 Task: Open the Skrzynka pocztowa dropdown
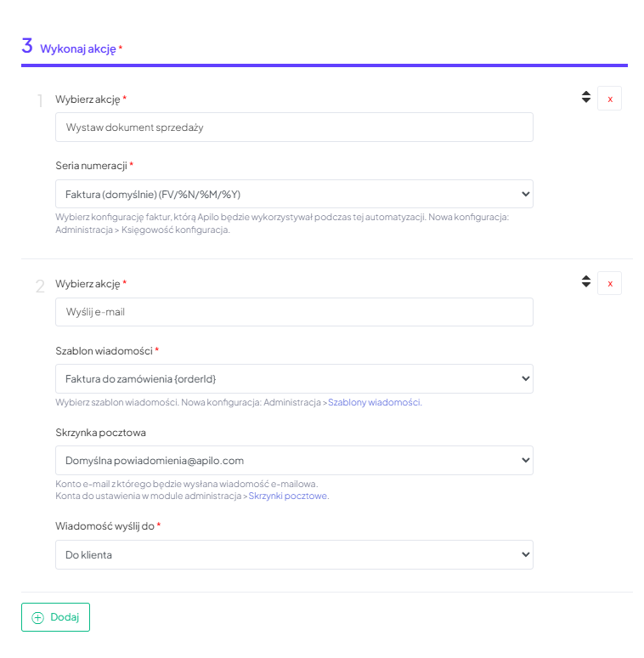294,461
